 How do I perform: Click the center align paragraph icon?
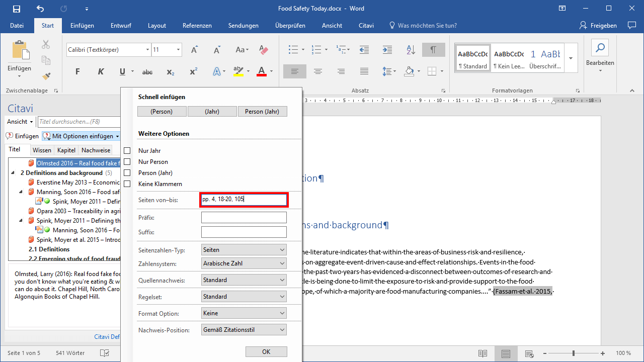click(x=318, y=71)
